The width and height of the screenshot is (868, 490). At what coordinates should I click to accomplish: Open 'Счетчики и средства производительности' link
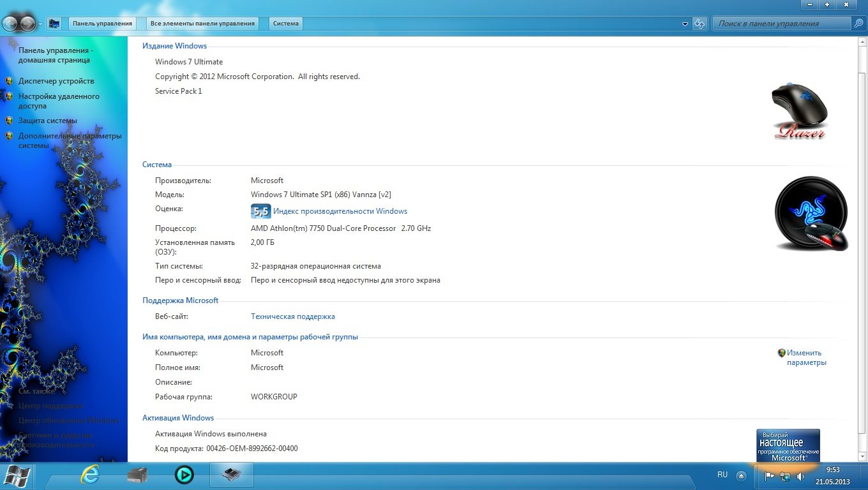point(57,440)
